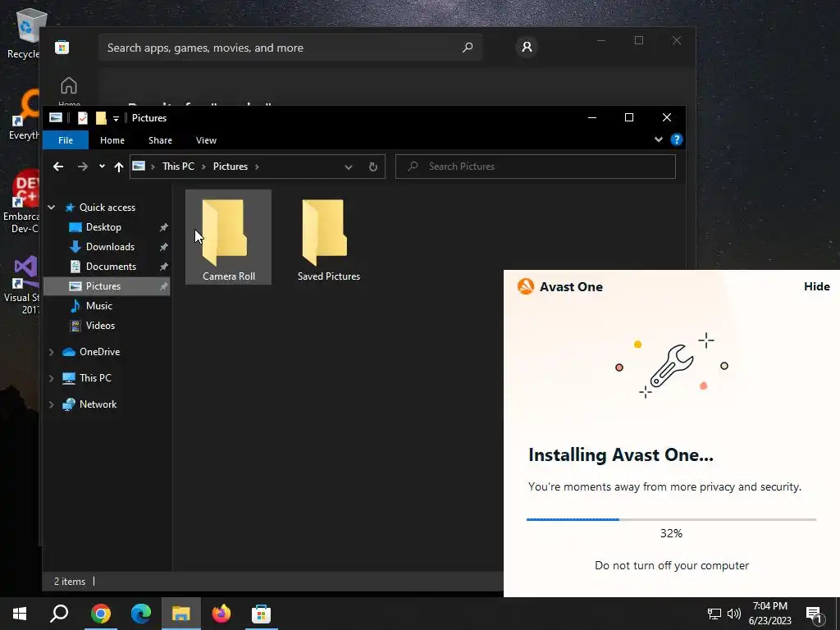The height and width of the screenshot is (630, 840).
Task: Open the Saved Pictures folder
Action: (x=328, y=237)
